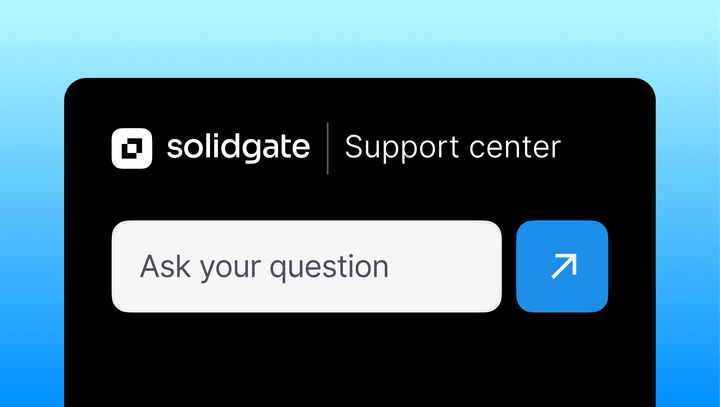720x407 pixels.
Task: Click the Solidgate square logo icon
Action: (x=132, y=149)
